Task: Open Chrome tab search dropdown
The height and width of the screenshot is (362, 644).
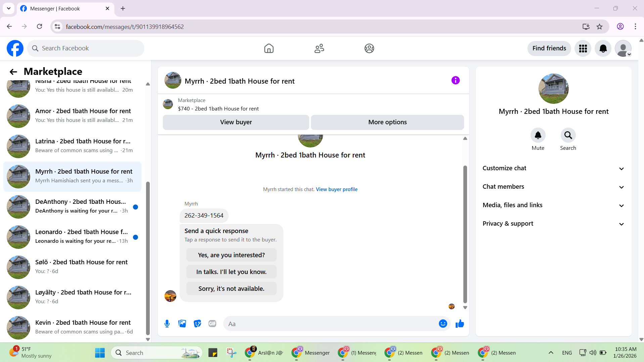Action: (x=9, y=8)
